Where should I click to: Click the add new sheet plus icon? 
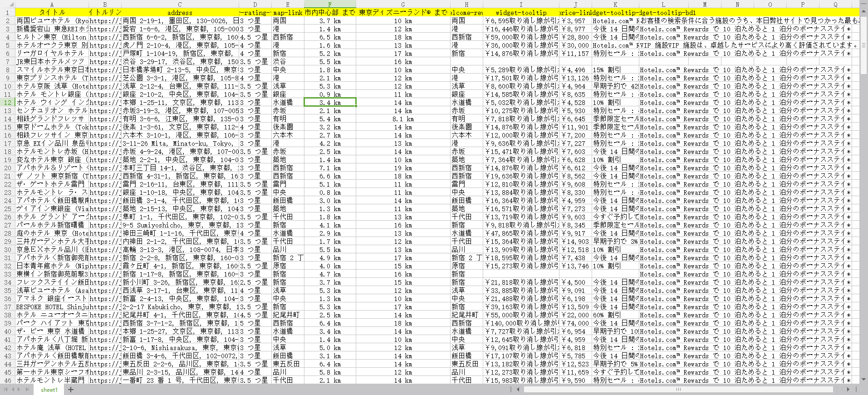tap(71, 390)
